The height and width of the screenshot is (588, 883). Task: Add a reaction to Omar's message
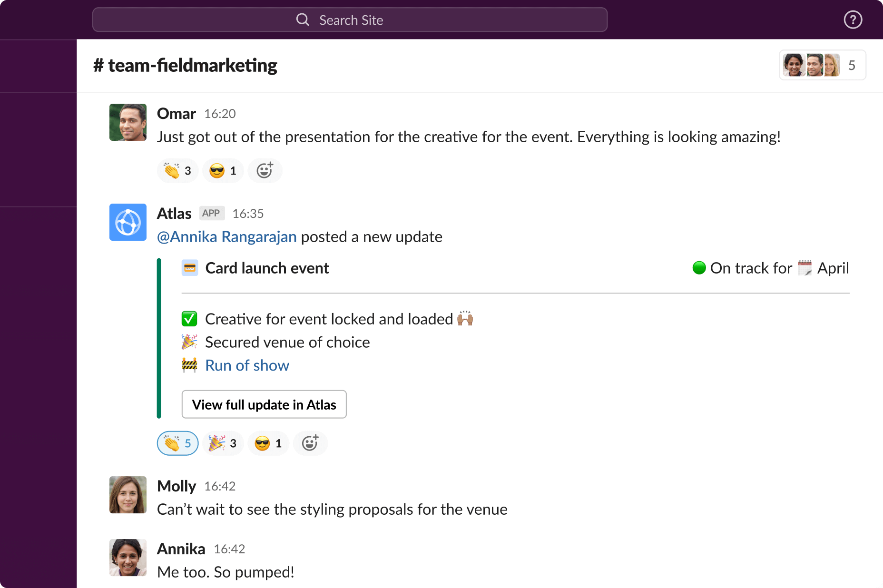point(265,170)
